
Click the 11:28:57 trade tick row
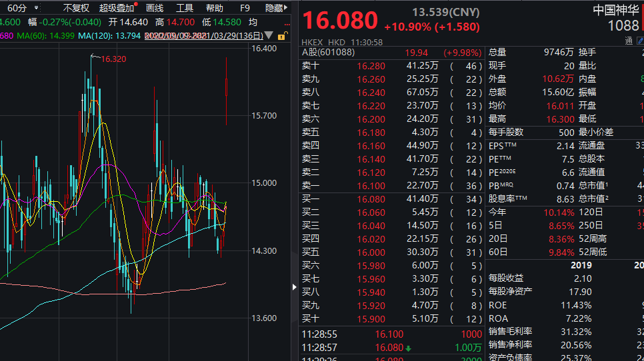(x=392, y=348)
